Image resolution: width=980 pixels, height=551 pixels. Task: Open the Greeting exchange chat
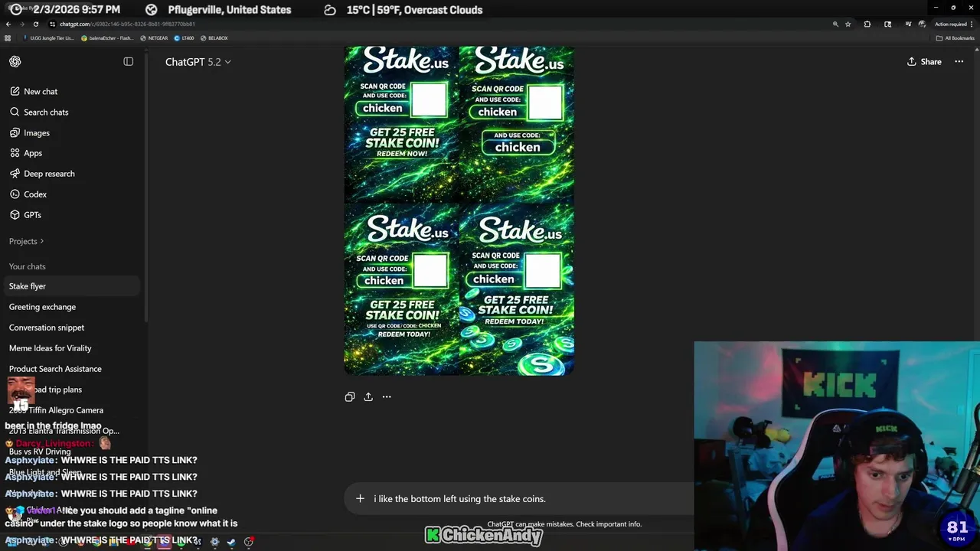point(73,307)
